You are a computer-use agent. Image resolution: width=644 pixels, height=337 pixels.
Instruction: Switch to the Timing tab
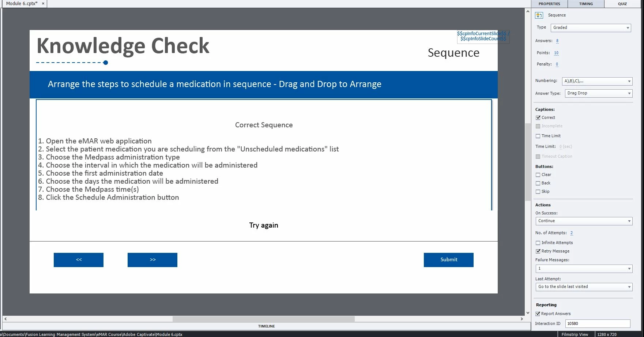pos(586,4)
